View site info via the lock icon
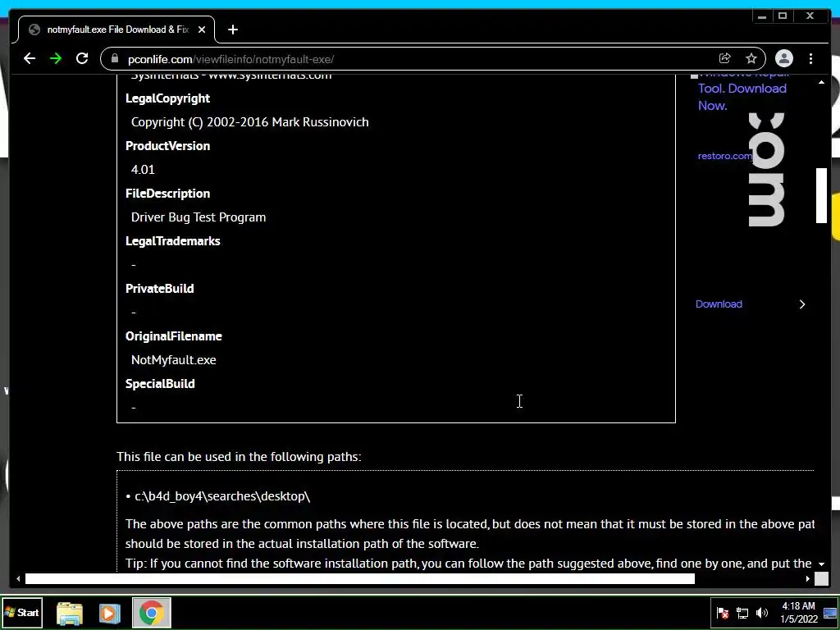This screenshot has height=630, width=840. coord(114,58)
